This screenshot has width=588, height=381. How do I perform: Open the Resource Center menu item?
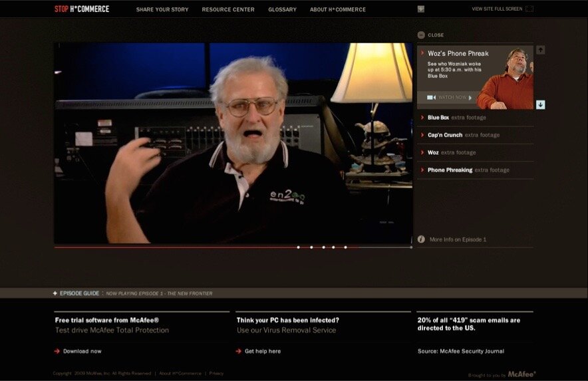click(x=228, y=9)
